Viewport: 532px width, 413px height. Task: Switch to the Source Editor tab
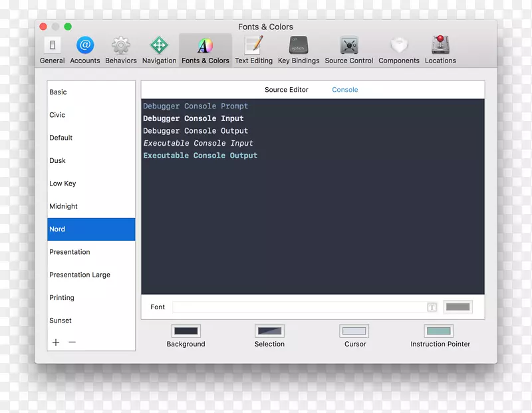coord(287,89)
